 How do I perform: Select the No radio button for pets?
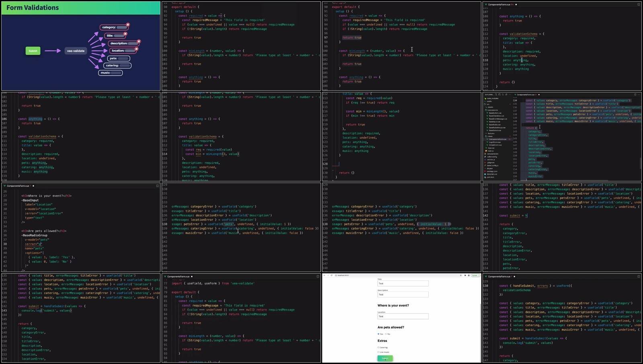click(386, 334)
